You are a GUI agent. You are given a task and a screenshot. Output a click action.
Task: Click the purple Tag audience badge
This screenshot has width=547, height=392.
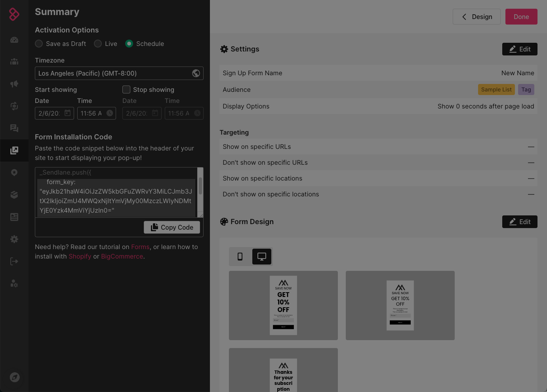point(526,89)
